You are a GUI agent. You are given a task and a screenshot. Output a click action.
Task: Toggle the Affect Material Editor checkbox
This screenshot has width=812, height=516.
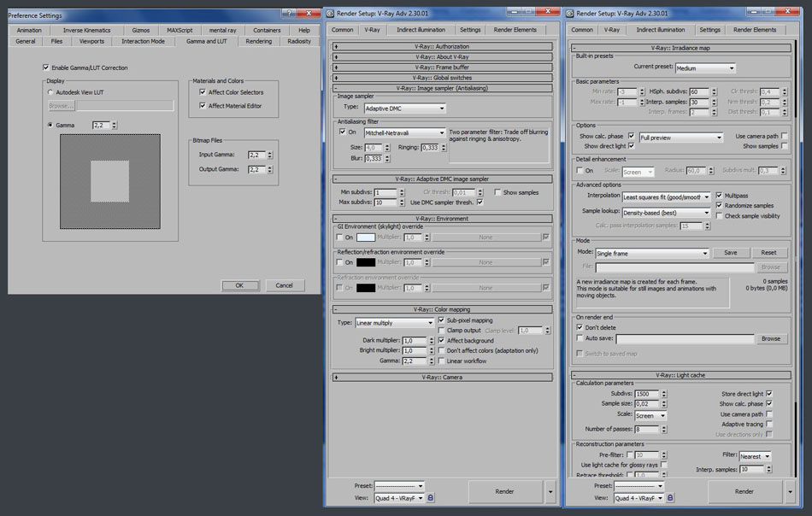tap(202, 106)
